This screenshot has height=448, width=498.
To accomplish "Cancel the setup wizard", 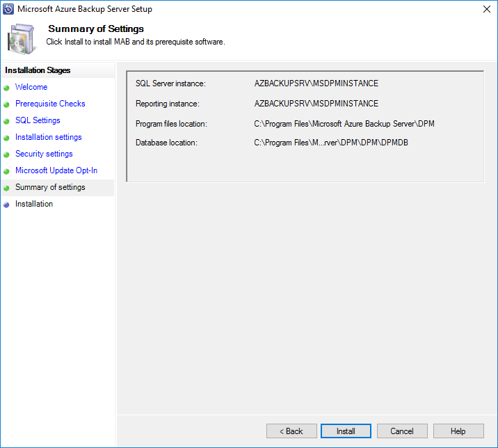I will coord(402,431).
